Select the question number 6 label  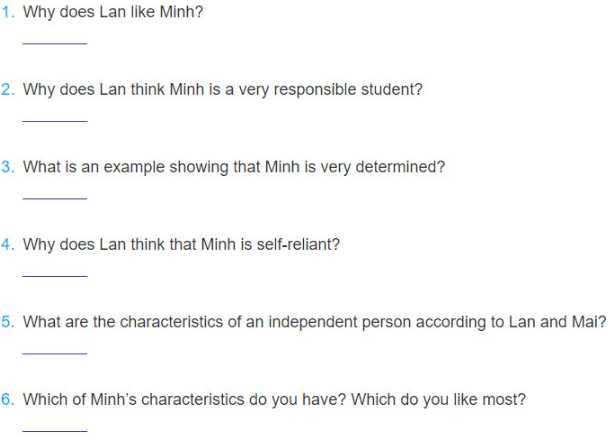pos(8,400)
